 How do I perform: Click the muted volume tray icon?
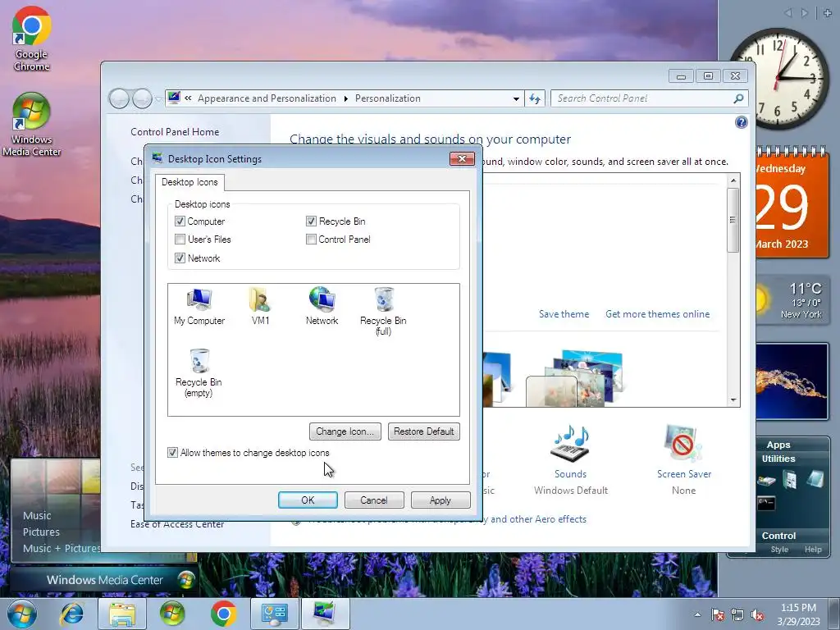[x=757, y=614]
